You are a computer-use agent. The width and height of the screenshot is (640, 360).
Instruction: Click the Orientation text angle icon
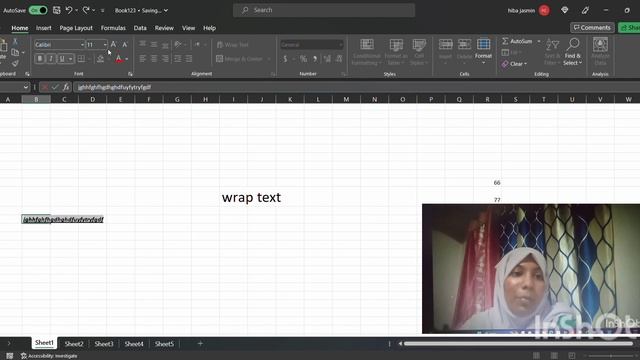tap(178, 44)
